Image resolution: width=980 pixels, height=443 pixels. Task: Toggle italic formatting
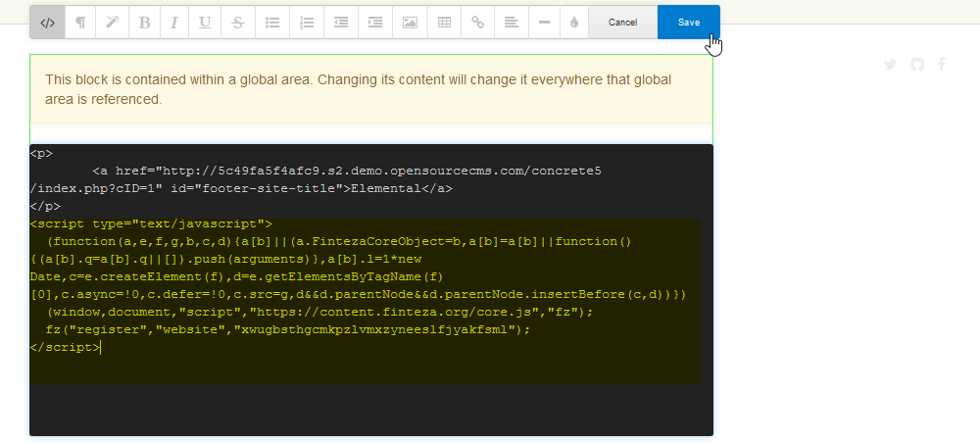pyautogui.click(x=174, y=22)
